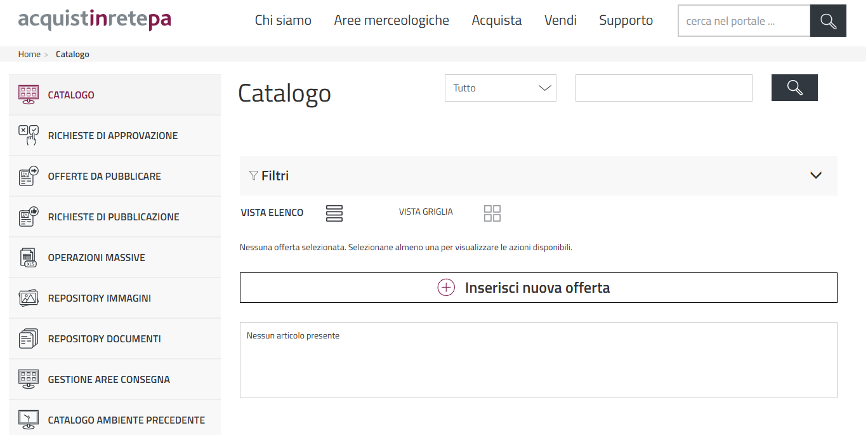Click the Offerte da Pubblicare icon
This screenshot has height=435, width=868.
tap(29, 176)
